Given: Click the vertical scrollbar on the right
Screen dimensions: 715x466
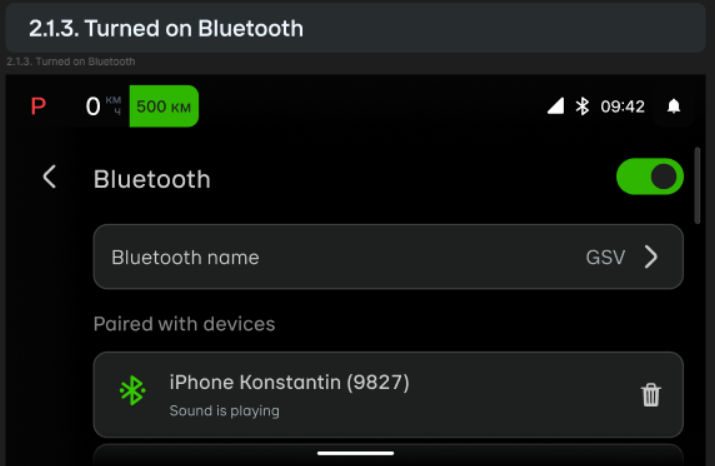Looking at the screenshot, I should pos(697,186).
